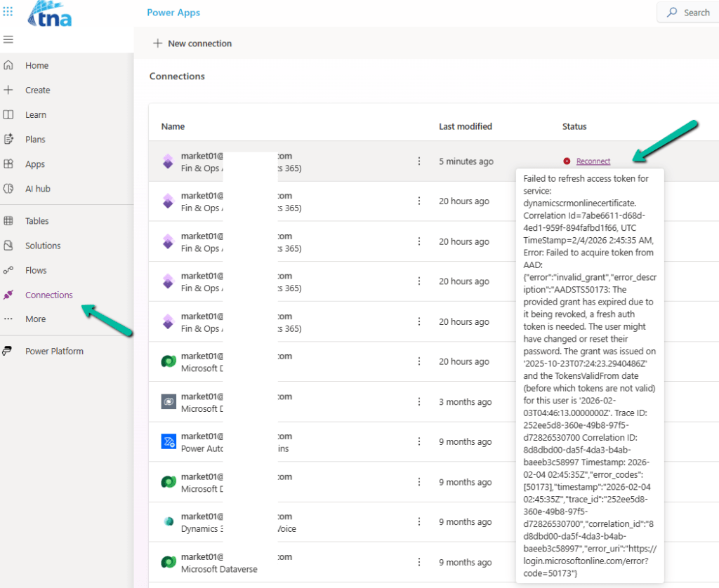The image size is (719, 588).
Task: Click the New connection button
Action: tap(192, 44)
